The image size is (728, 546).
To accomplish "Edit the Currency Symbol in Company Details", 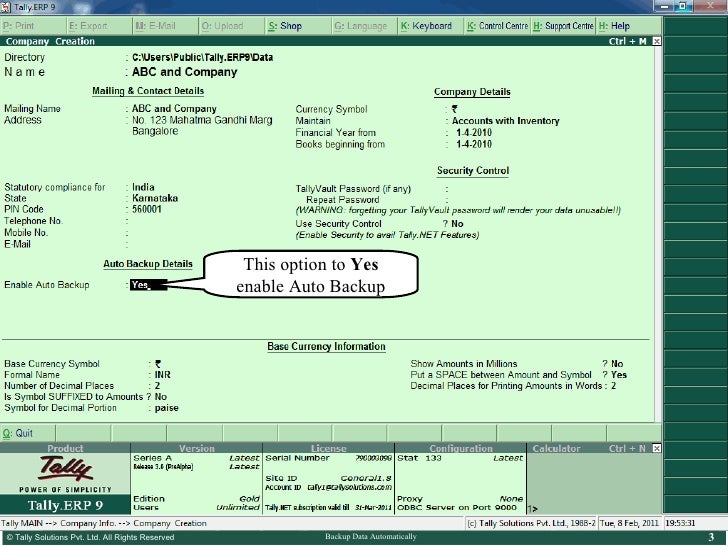I will coord(455,109).
